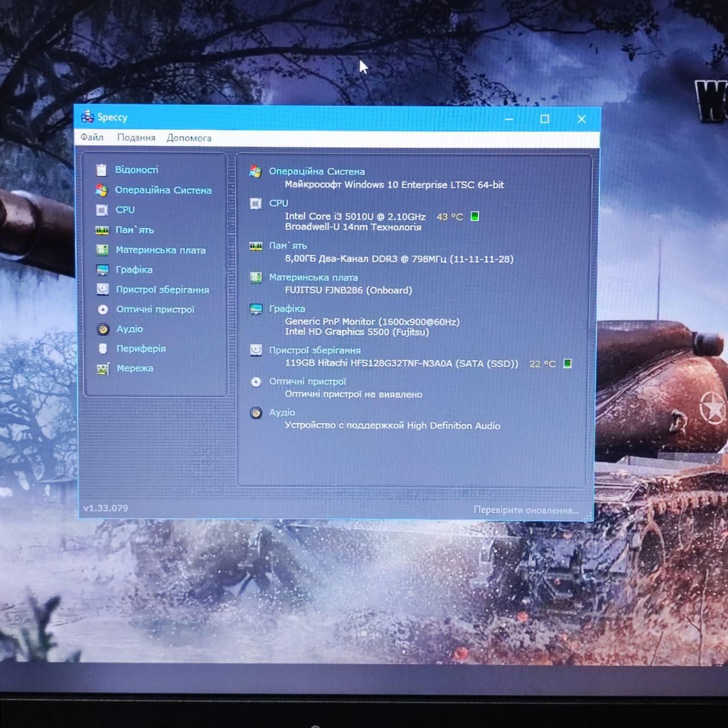Click the motherboard icon in the summary panel
Viewport: 728px width, 728px height.
tap(255, 278)
